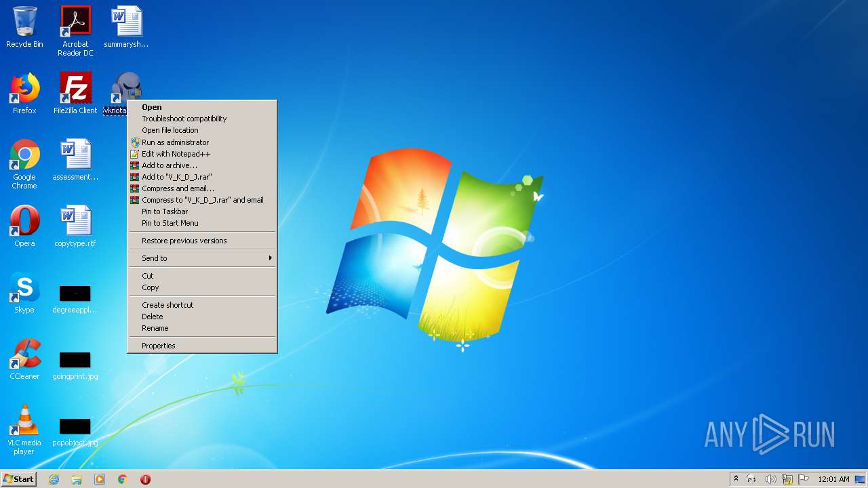This screenshot has width=868, height=488.
Task: Select the VLC media player shortcut
Action: point(24,430)
